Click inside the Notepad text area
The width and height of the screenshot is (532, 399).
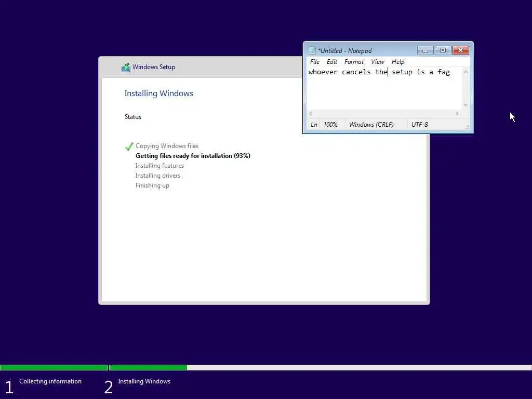[384, 88]
